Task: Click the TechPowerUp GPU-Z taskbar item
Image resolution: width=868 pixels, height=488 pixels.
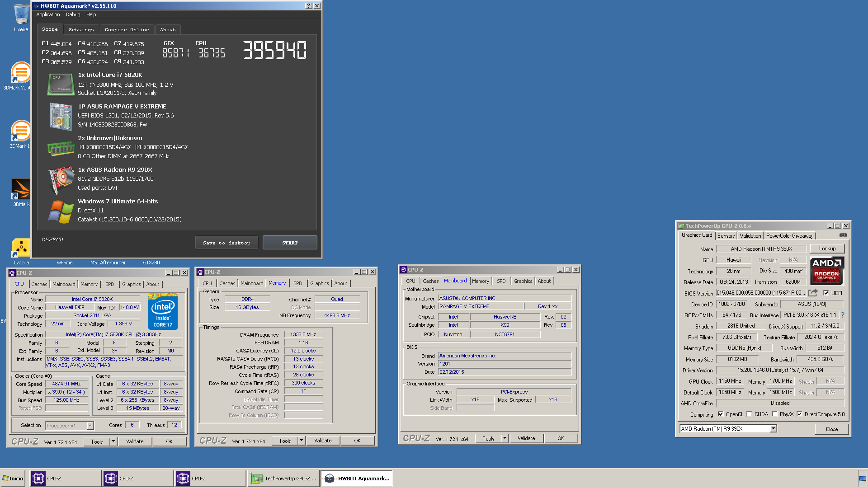Action: pos(284,479)
